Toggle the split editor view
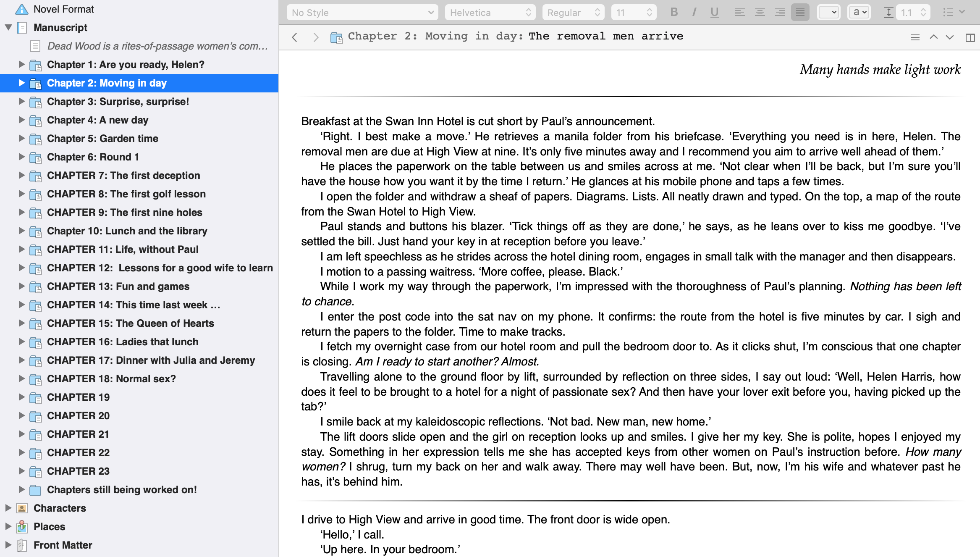The height and width of the screenshot is (557, 980). (970, 37)
